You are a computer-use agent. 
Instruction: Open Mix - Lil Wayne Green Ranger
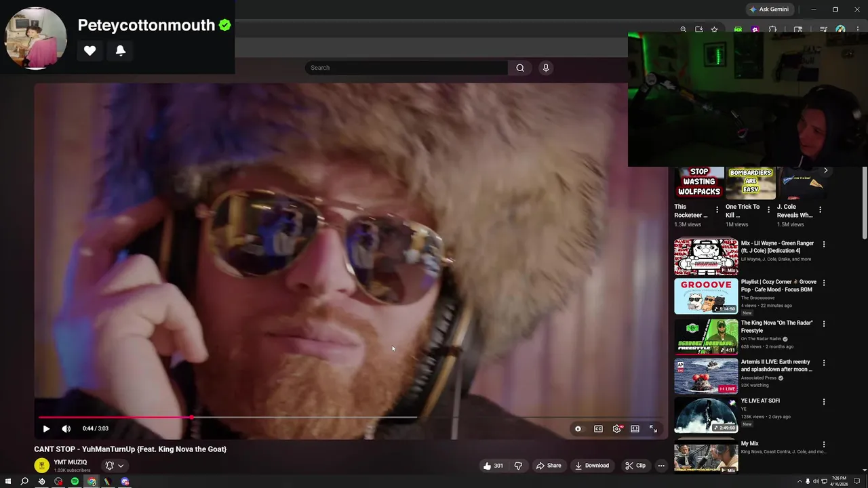tap(777, 247)
